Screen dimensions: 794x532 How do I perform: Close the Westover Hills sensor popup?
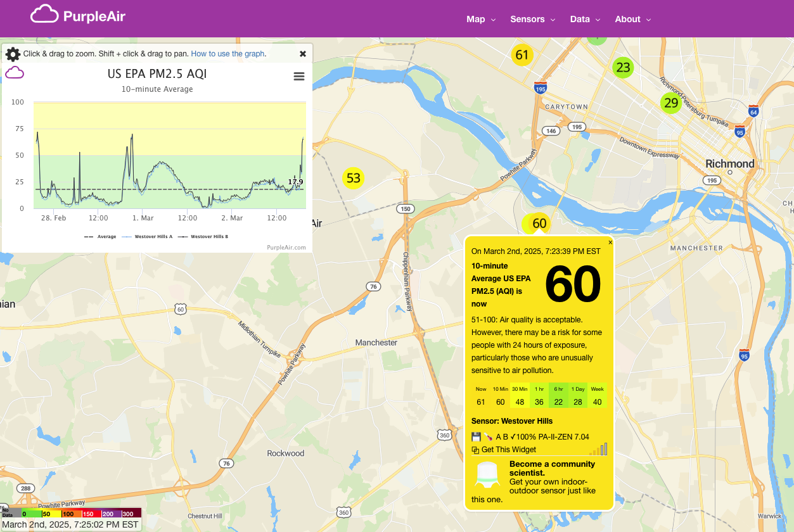[x=610, y=242]
